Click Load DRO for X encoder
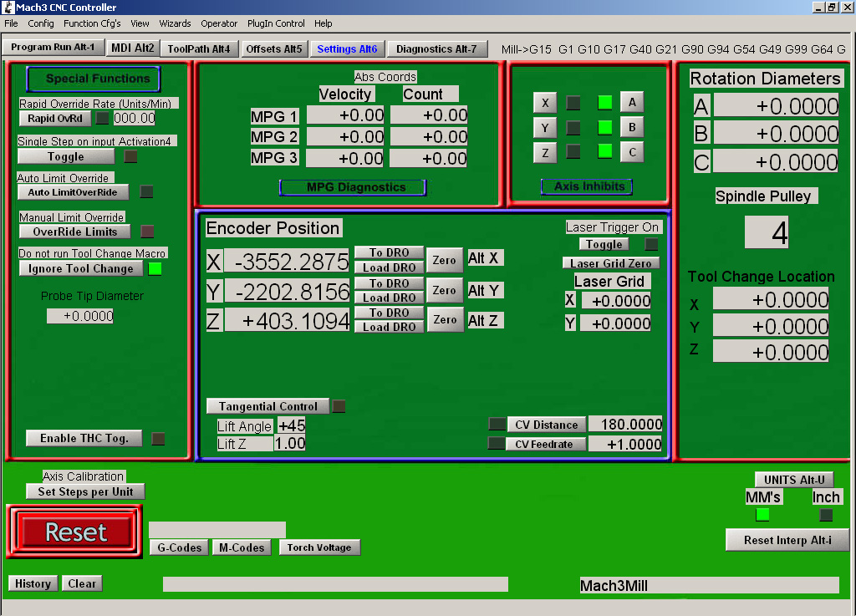The image size is (856, 616). (x=390, y=267)
